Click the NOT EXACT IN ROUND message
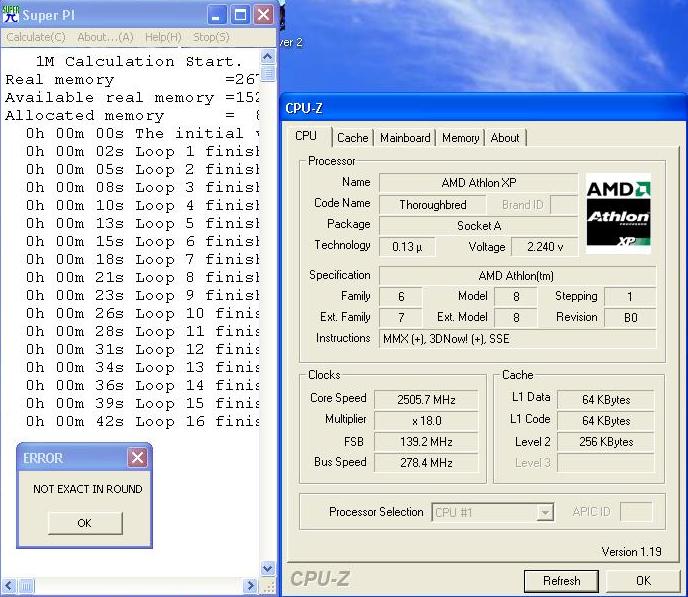Image resolution: width=688 pixels, height=597 pixels. coord(88,489)
